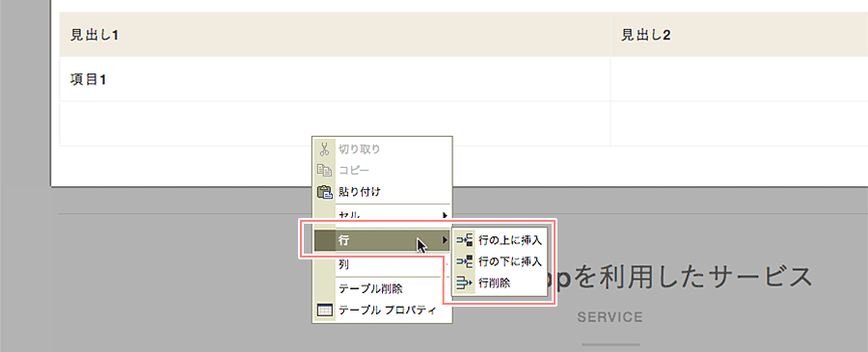Viewport: 868px width, 352px height.
Task: Click the copy pages icon
Action: [324, 170]
